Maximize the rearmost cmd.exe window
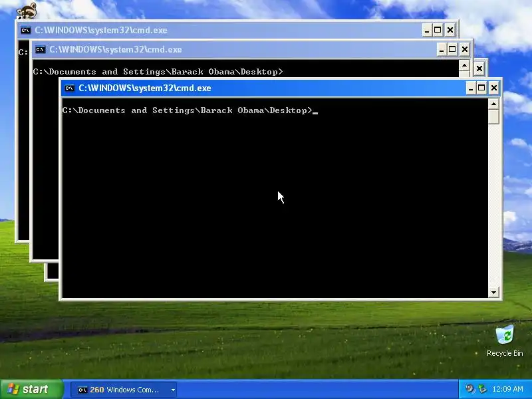 pyautogui.click(x=438, y=30)
